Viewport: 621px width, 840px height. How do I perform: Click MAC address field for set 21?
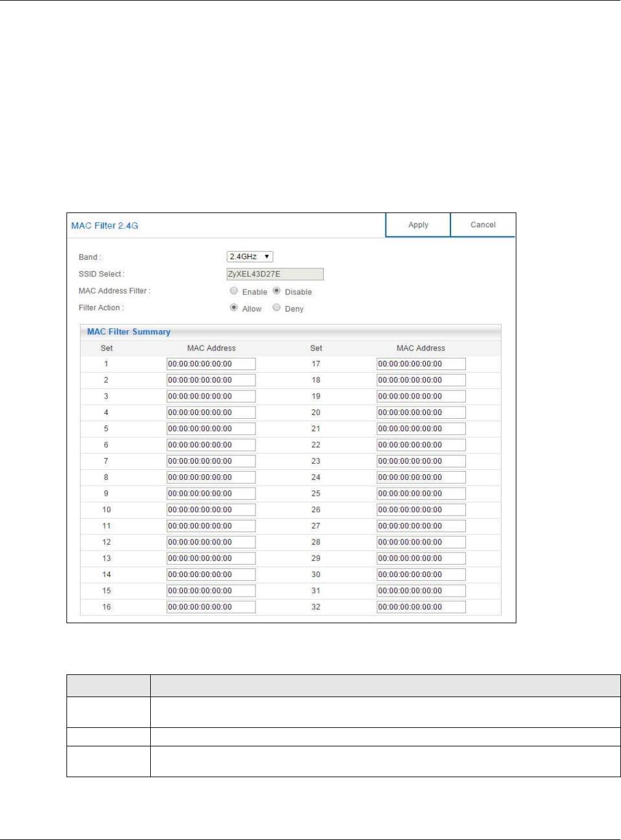click(x=421, y=429)
